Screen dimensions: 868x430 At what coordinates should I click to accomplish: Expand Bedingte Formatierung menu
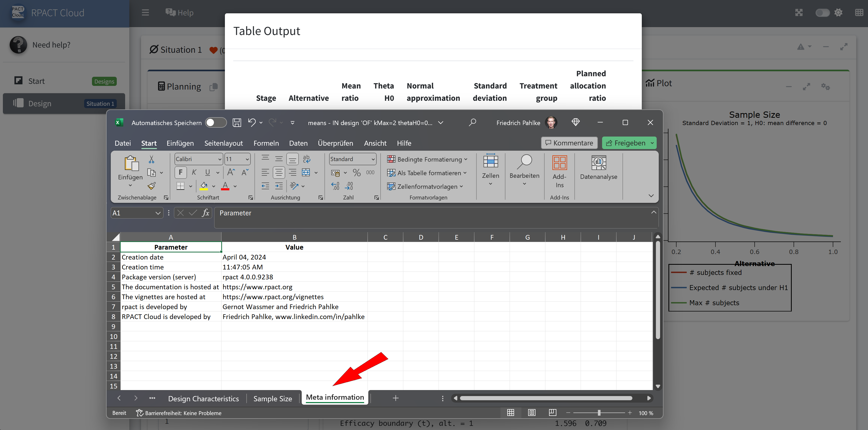pyautogui.click(x=427, y=159)
